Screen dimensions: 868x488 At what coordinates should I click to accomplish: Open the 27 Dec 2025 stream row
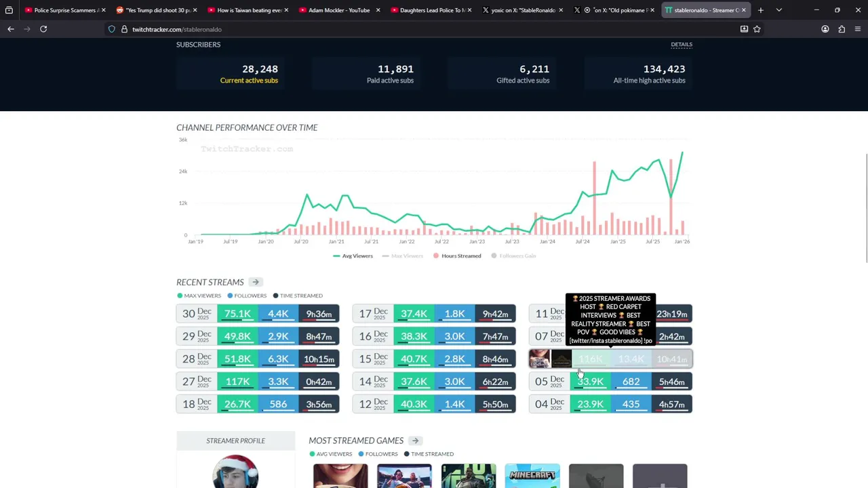(258, 382)
